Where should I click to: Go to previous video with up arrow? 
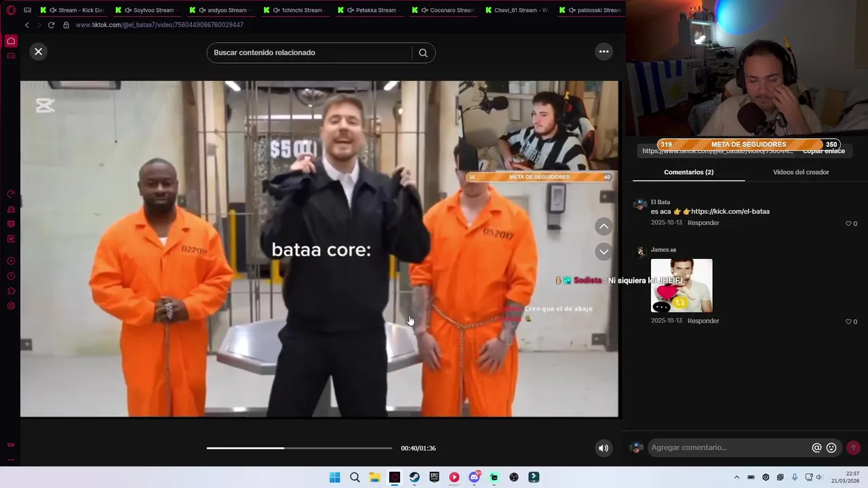pos(604,226)
